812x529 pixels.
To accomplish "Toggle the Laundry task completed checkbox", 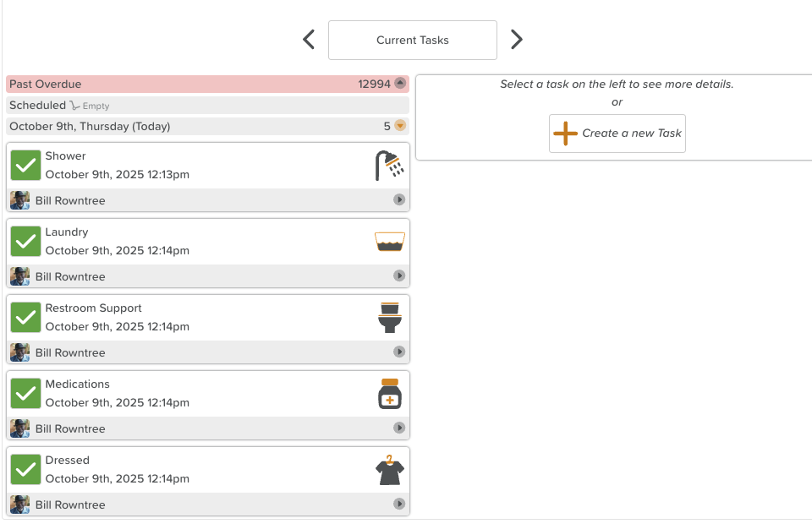I will click(x=26, y=242).
